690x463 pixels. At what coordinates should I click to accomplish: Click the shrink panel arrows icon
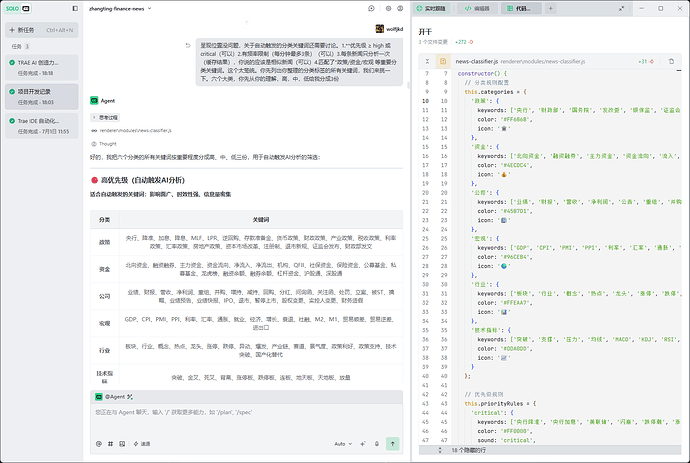[x=621, y=8]
